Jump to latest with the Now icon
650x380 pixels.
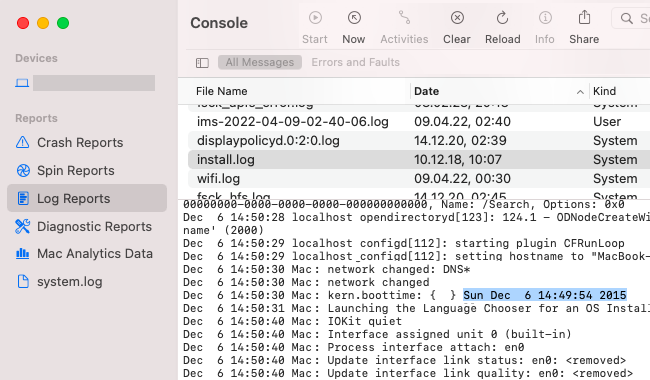click(x=354, y=18)
